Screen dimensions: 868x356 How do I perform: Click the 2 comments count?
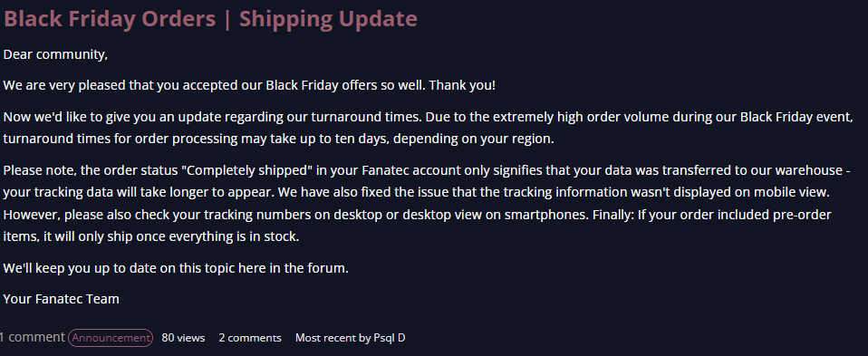tap(250, 338)
